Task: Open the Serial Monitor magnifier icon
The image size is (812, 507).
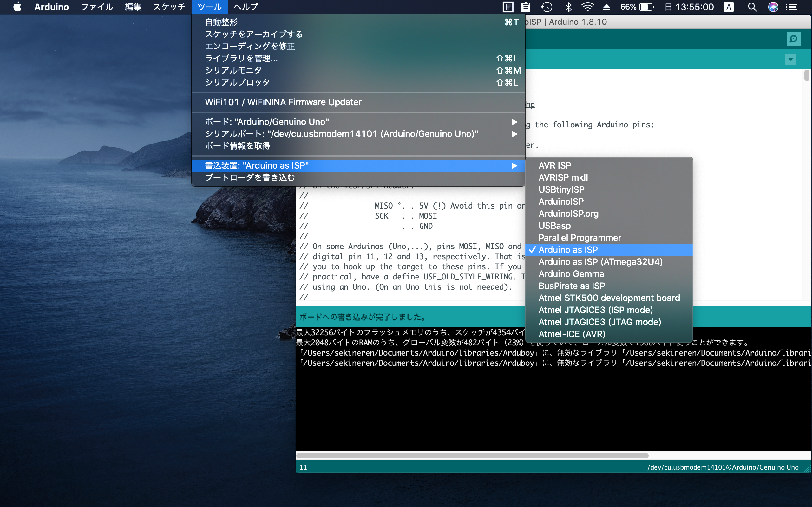Action: 793,39
